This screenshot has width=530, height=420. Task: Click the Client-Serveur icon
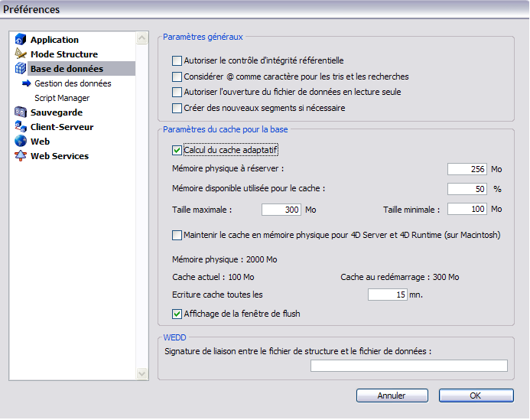coord(21,127)
